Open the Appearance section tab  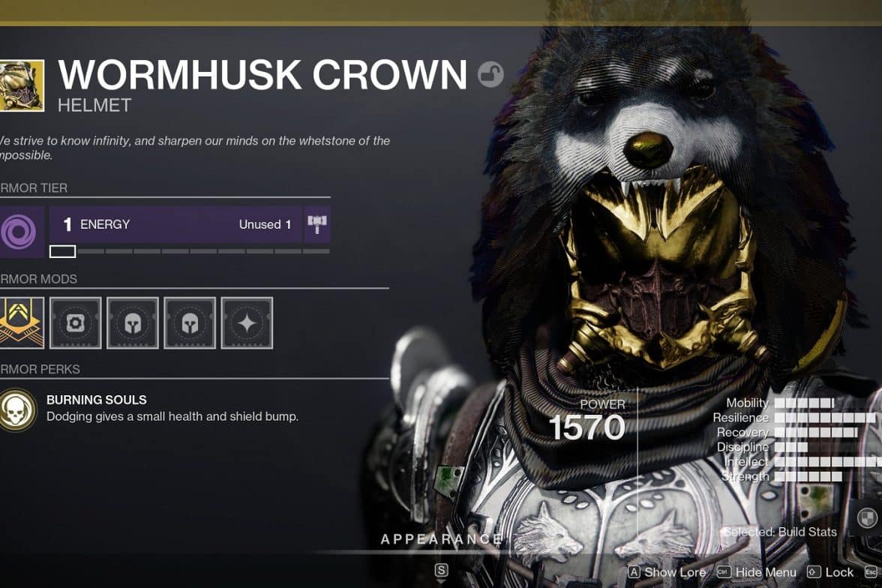tap(441, 539)
